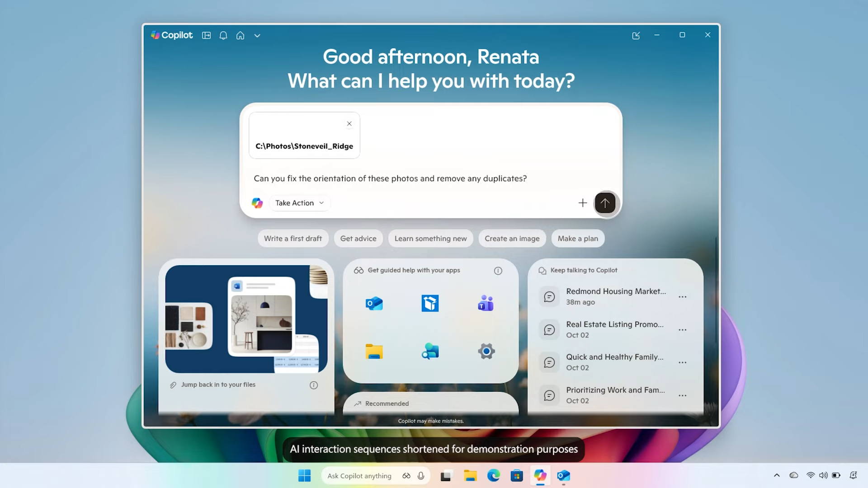Open the sidebar panel icon in header
This screenshot has width=868, height=488.
(206, 35)
